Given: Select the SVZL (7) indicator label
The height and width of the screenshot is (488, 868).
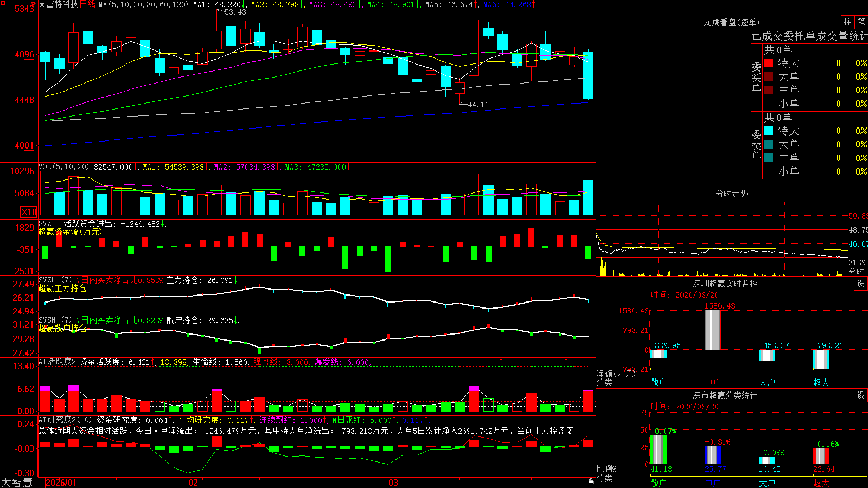Looking at the screenshot, I should (55, 280).
